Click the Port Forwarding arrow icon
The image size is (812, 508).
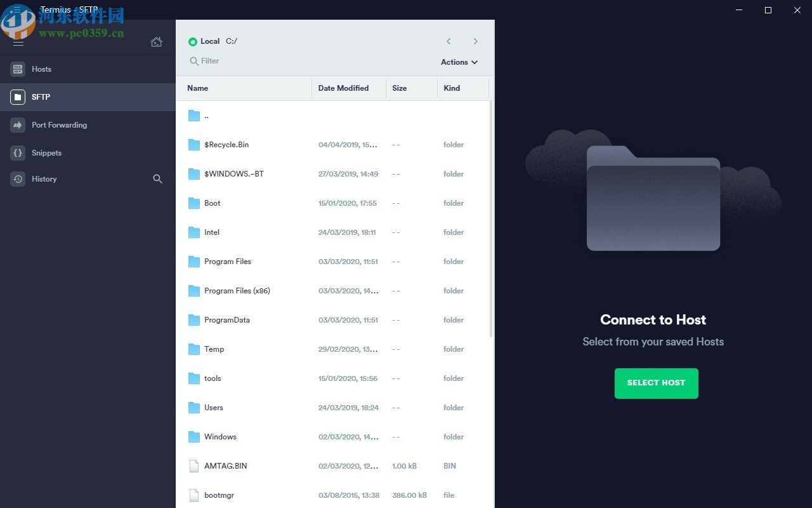click(18, 125)
